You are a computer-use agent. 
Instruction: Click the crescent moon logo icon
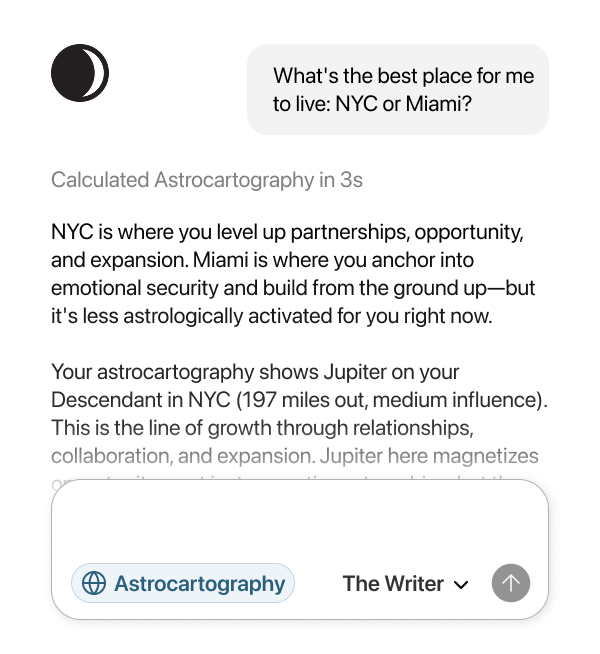click(80, 73)
